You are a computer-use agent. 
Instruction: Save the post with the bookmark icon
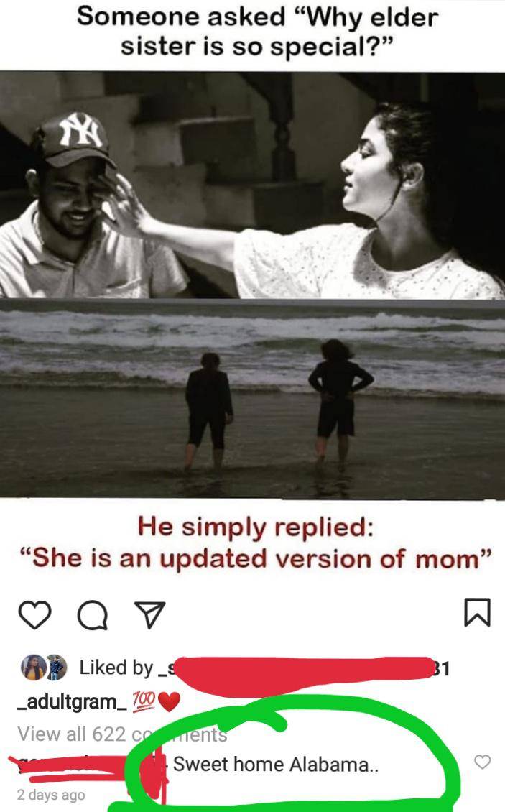tap(476, 612)
